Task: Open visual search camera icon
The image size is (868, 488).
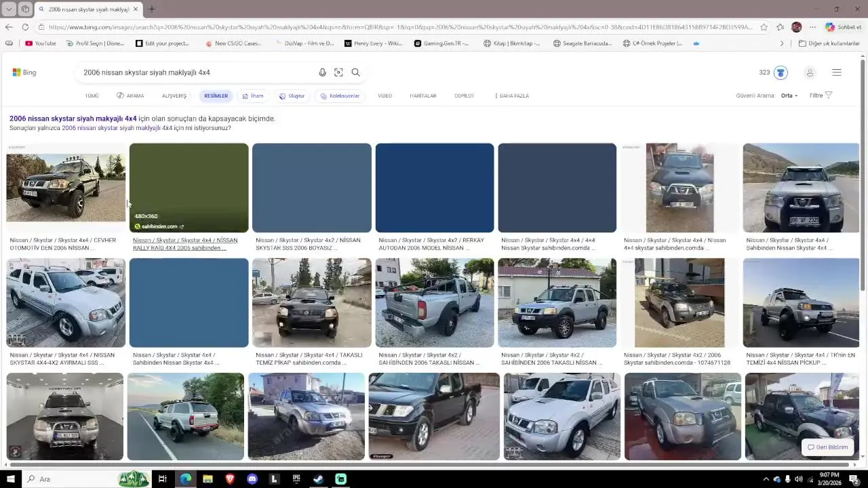Action: 338,73
